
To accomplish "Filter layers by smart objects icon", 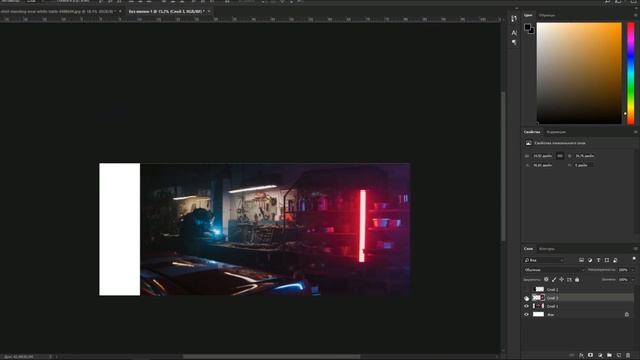I will click(x=615, y=260).
